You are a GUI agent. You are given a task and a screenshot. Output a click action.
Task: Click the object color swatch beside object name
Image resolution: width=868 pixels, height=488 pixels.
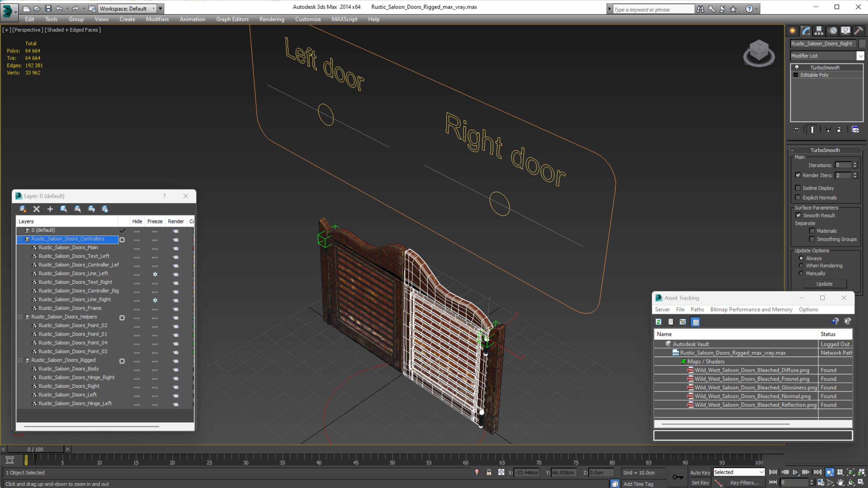862,43
